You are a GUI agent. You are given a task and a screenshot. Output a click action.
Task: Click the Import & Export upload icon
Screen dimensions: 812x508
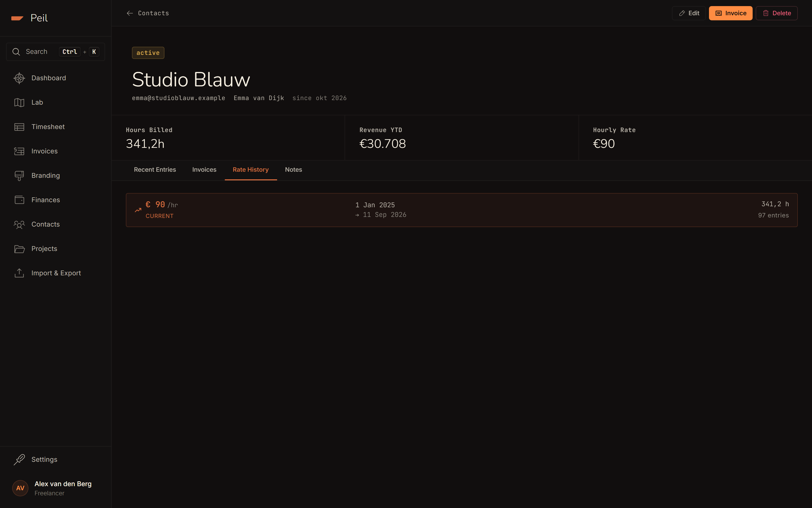(x=19, y=273)
